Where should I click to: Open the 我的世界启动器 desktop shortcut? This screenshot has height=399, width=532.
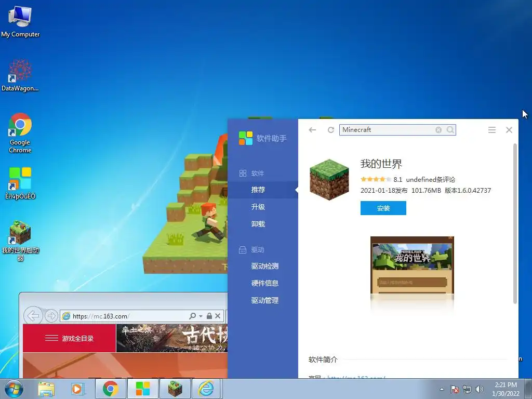(20, 240)
